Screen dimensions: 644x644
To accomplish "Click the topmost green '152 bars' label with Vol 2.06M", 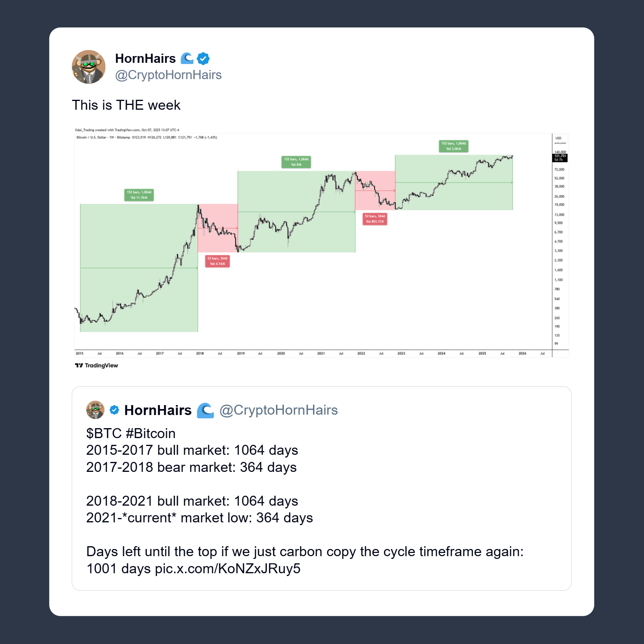I will click(454, 146).
